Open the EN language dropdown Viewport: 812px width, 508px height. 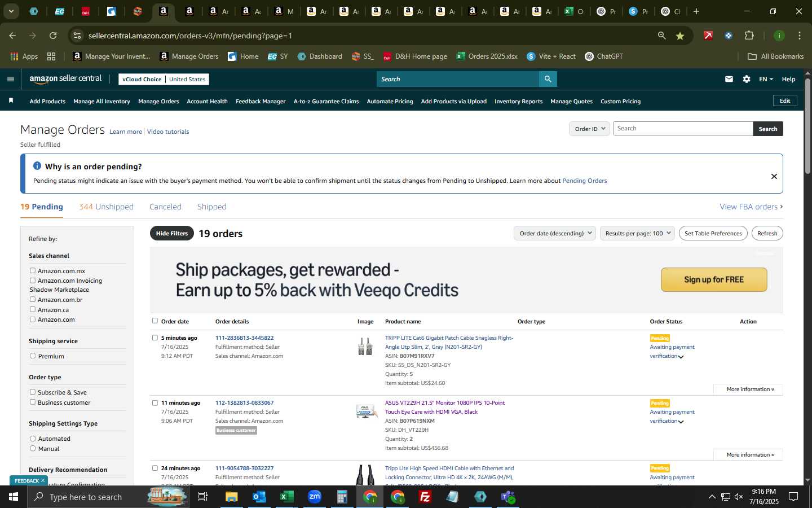(x=766, y=79)
